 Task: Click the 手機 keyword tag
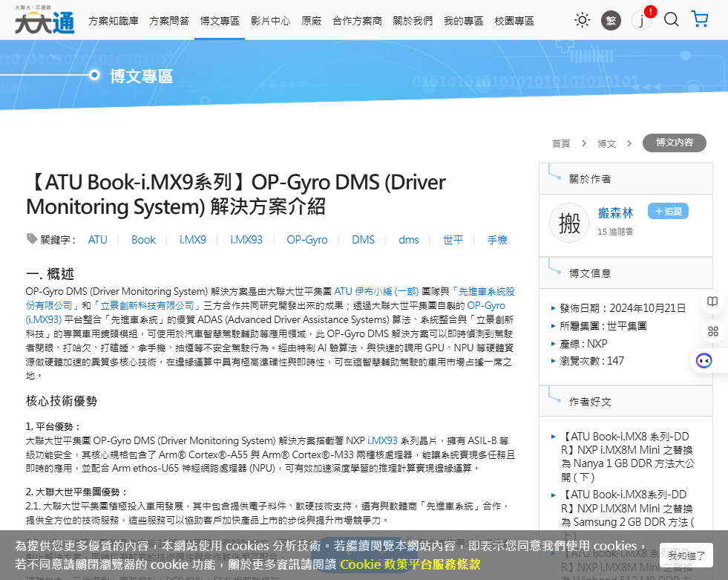click(x=497, y=240)
